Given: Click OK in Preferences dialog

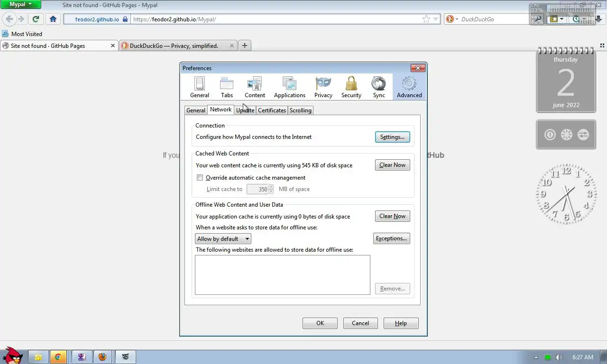Looking at the screenshot, I should (x=320, y=323).
